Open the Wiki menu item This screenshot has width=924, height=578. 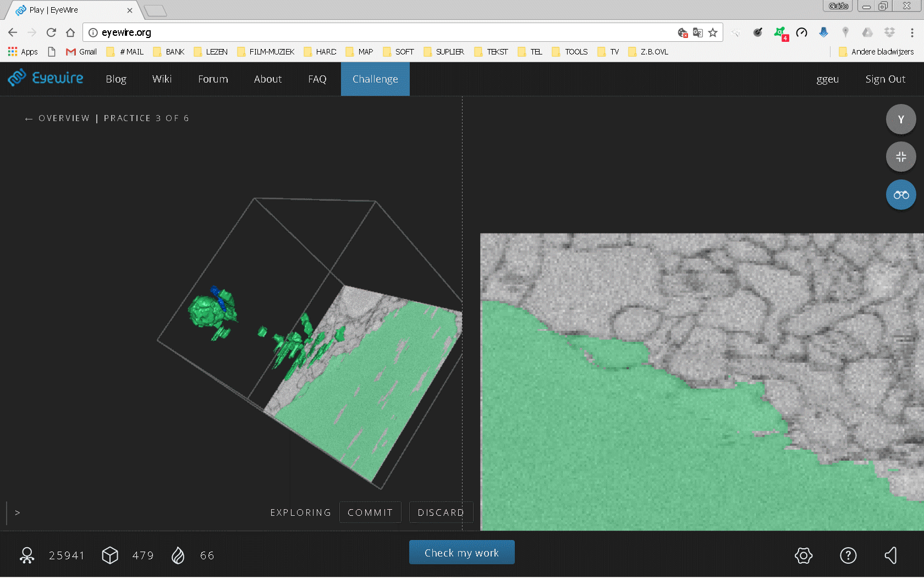[162, 79]
